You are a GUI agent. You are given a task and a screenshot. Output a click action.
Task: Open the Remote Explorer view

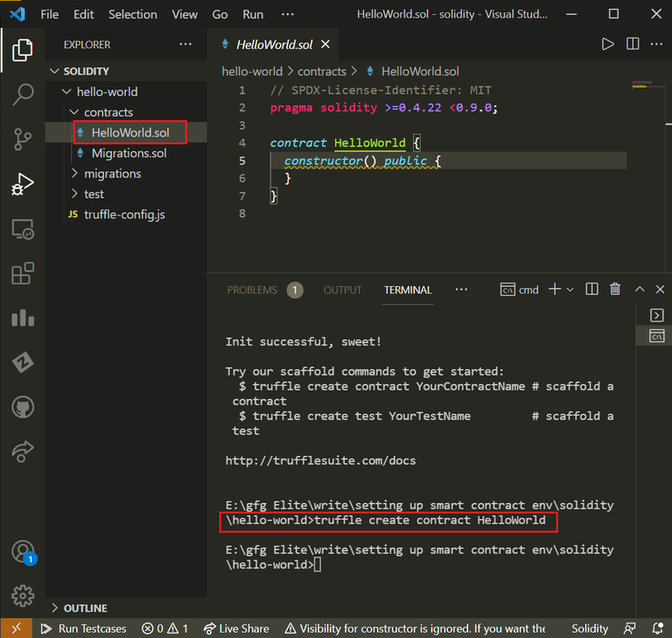23,229
